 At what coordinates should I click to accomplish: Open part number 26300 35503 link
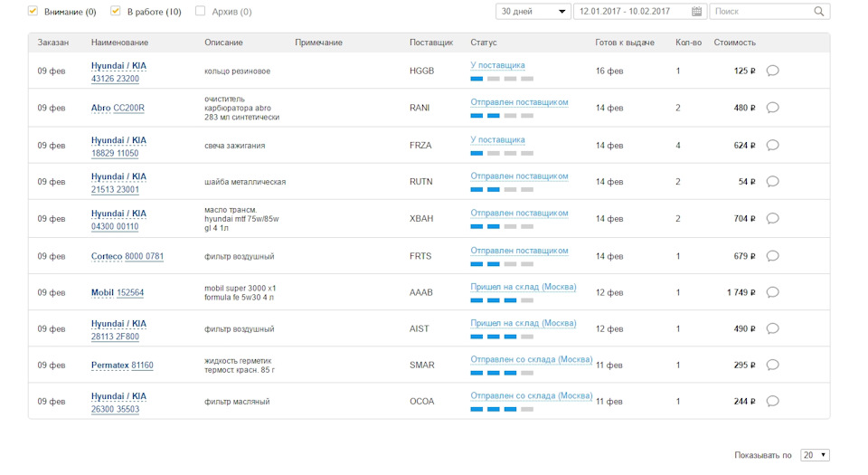[x=115, y=409]
